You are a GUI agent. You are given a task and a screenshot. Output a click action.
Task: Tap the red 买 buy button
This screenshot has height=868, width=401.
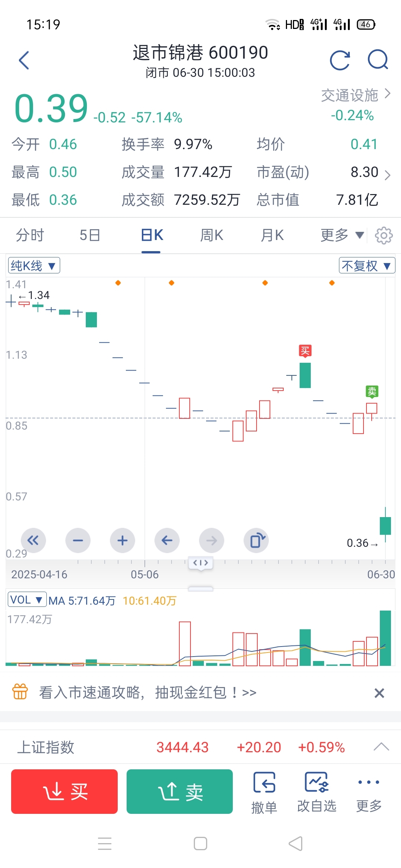click(64, 792)
